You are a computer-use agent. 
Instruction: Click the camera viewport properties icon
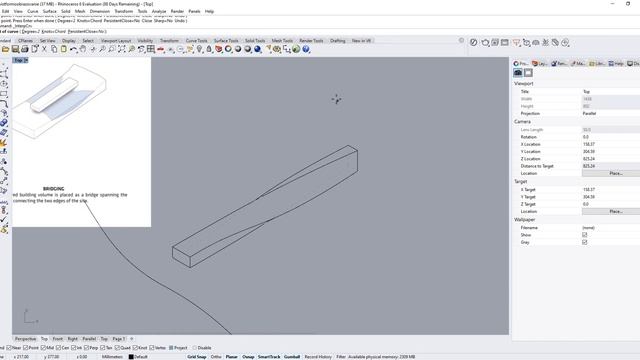point(518,73)
